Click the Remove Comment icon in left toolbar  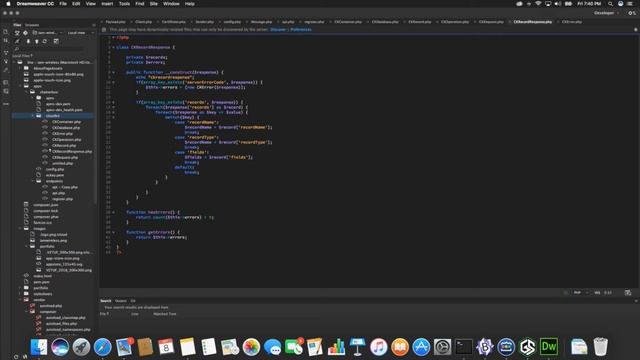point(6,91)
